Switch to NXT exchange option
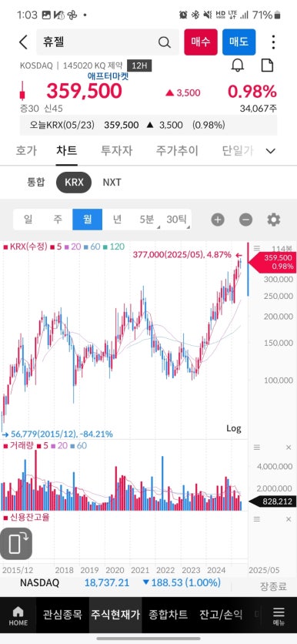The height and width of the screenshot is (644, 297). [x=112, y=182]
